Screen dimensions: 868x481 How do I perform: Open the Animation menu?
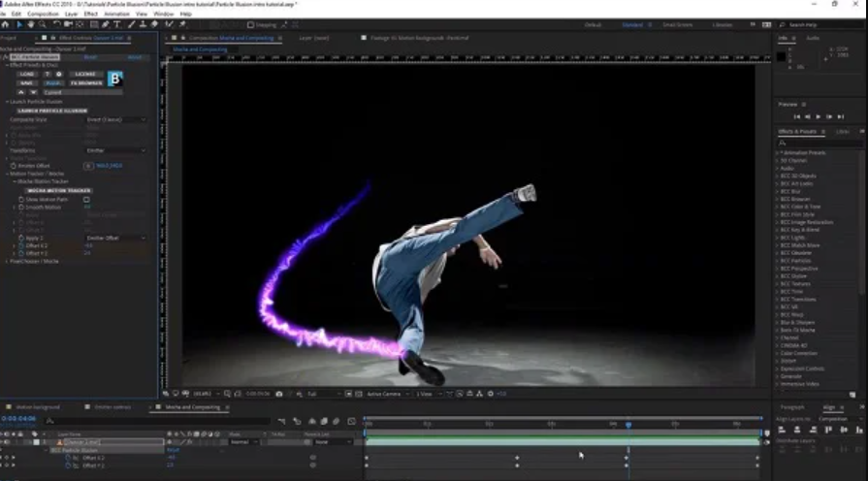(x=116, y=14)
